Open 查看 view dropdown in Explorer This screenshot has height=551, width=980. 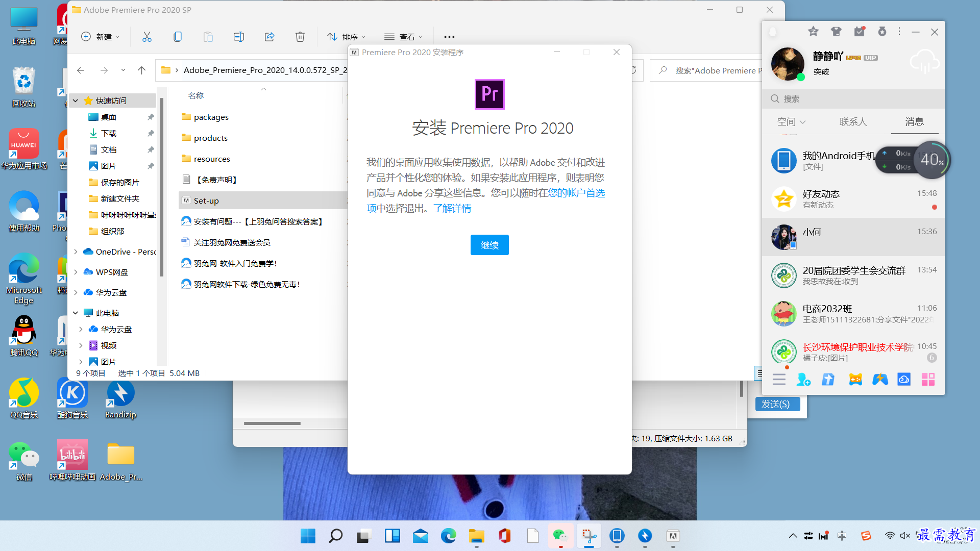click(x=403, y=37)
